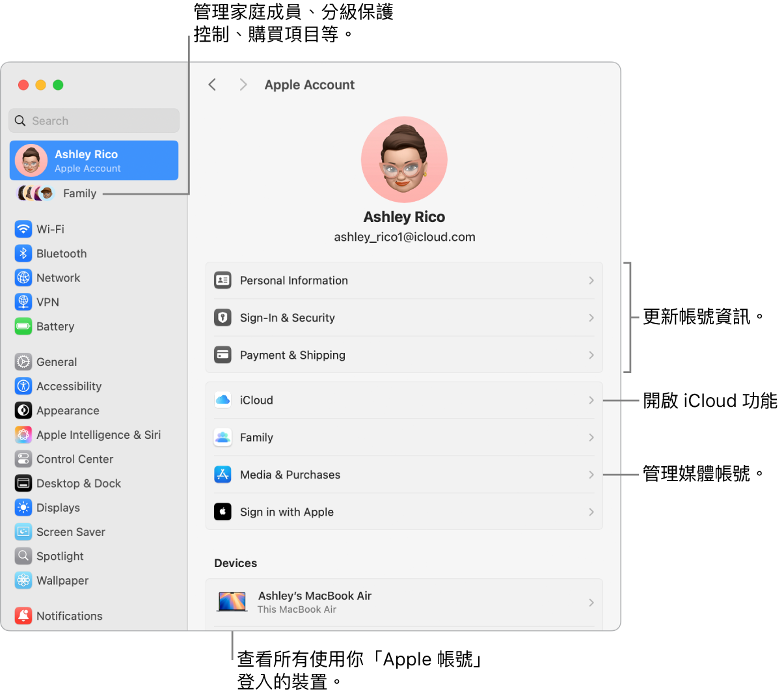Open Battery settings via the battery icon

(23, 326)
